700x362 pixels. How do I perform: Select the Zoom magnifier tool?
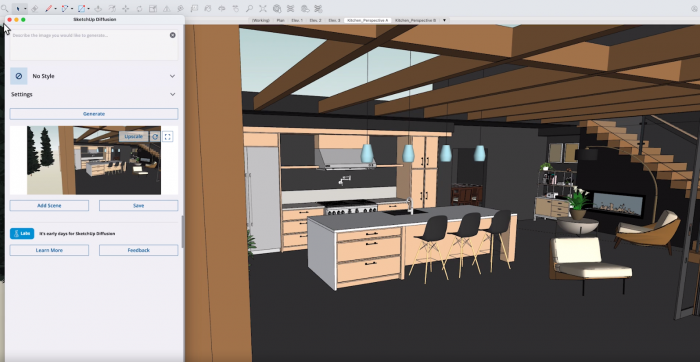click(x=249, y=8)
